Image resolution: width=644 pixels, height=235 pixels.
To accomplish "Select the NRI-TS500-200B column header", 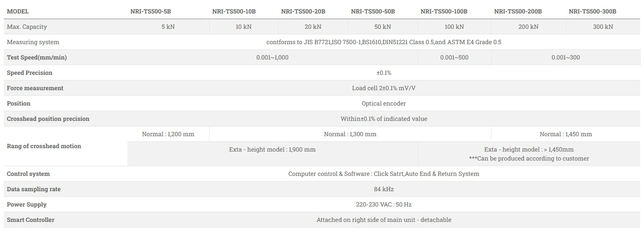I will 518,11.
